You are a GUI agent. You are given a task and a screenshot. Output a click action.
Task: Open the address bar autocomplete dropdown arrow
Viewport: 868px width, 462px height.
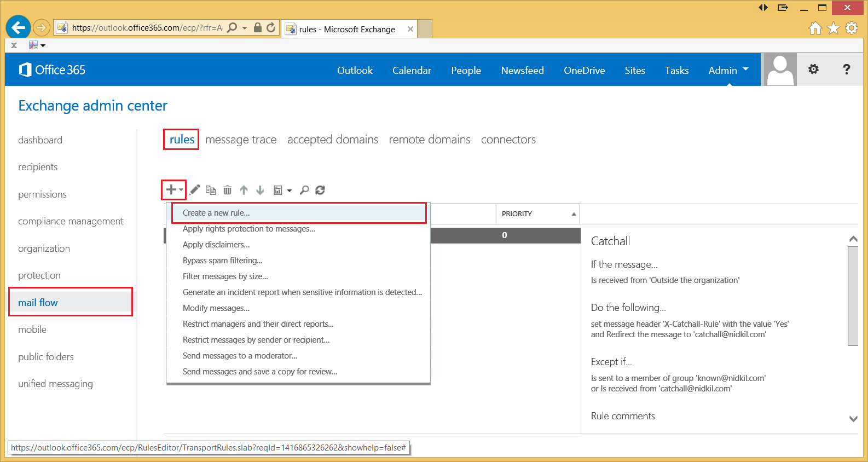coord(245,27)
